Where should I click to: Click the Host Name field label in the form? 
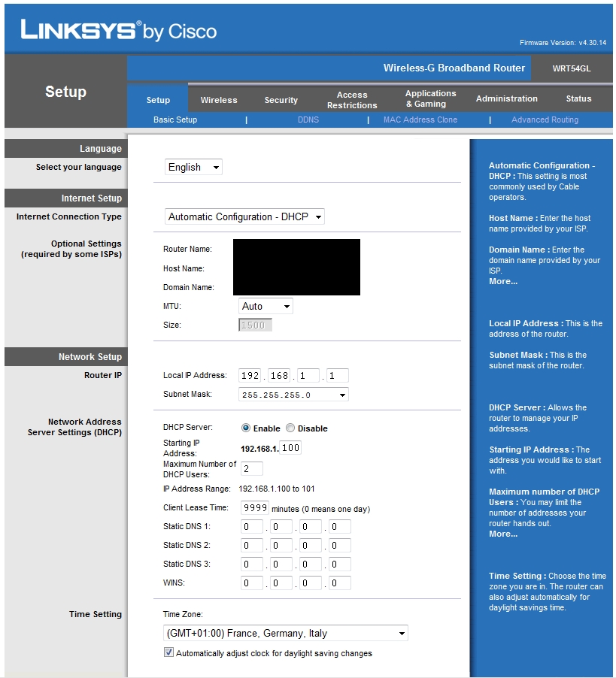point(184,268)
